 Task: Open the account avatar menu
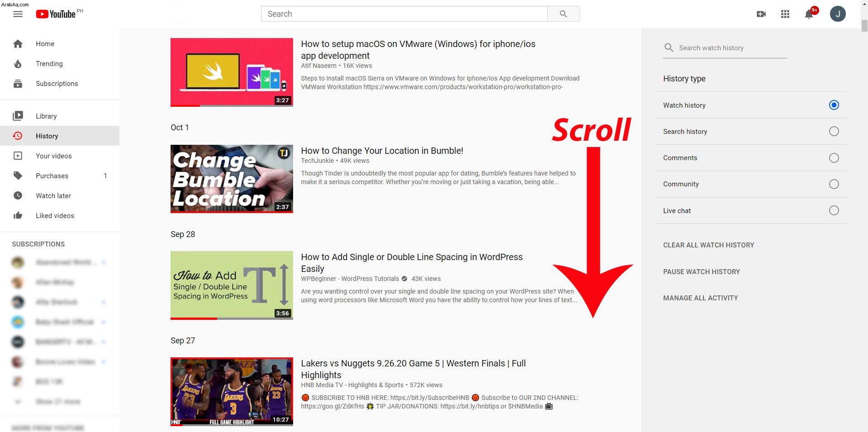[838, 14]
